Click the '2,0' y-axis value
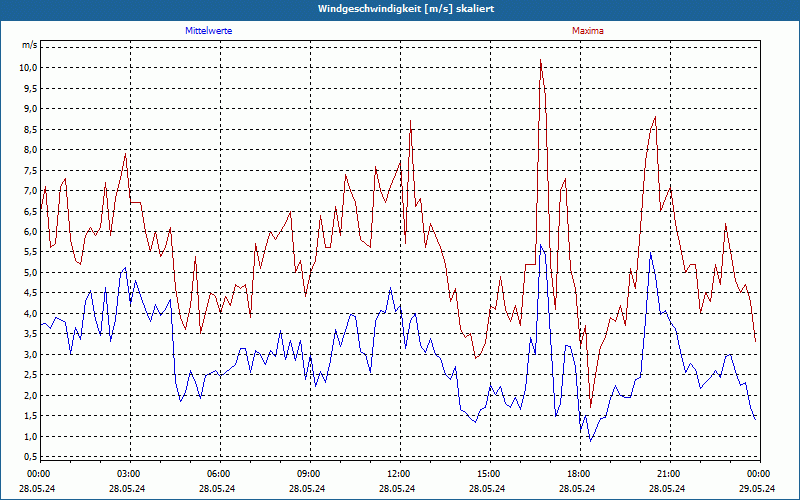Screen dimensions: 800x500 pos(31,395)
